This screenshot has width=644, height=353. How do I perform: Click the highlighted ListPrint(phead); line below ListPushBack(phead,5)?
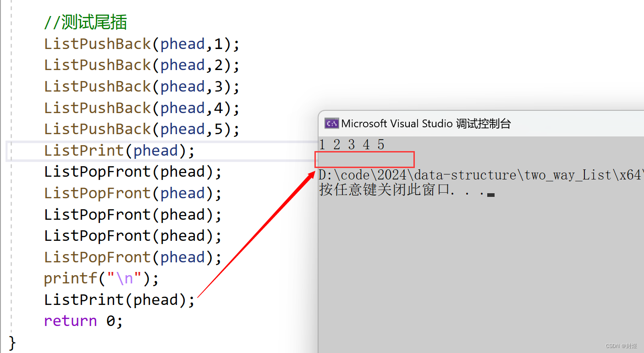[x=120, y=151]
